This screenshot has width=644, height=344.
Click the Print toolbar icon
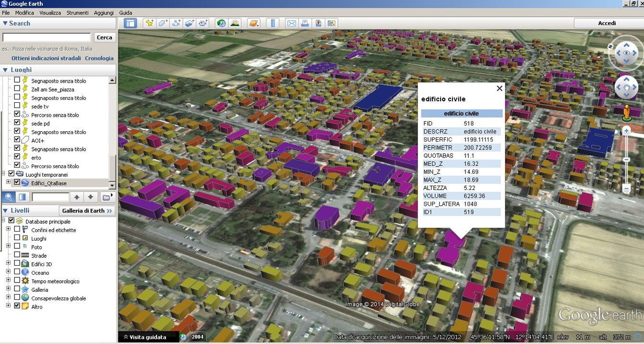[x=305, y=23]
